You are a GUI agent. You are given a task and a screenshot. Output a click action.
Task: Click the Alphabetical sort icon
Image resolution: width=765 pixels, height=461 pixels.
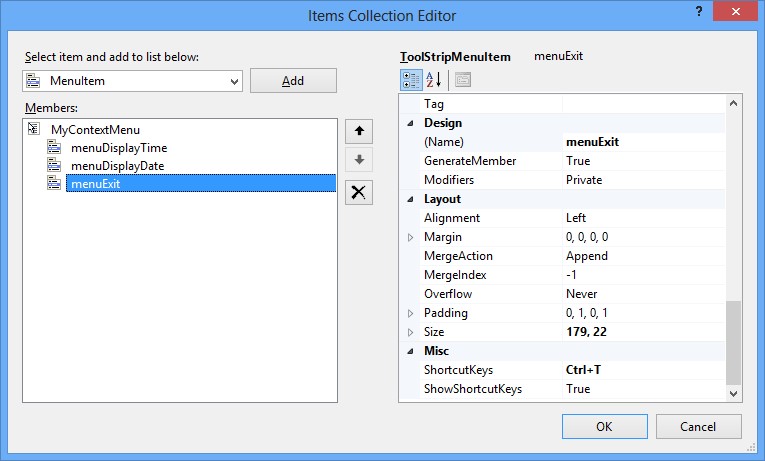tap(435, 80)
